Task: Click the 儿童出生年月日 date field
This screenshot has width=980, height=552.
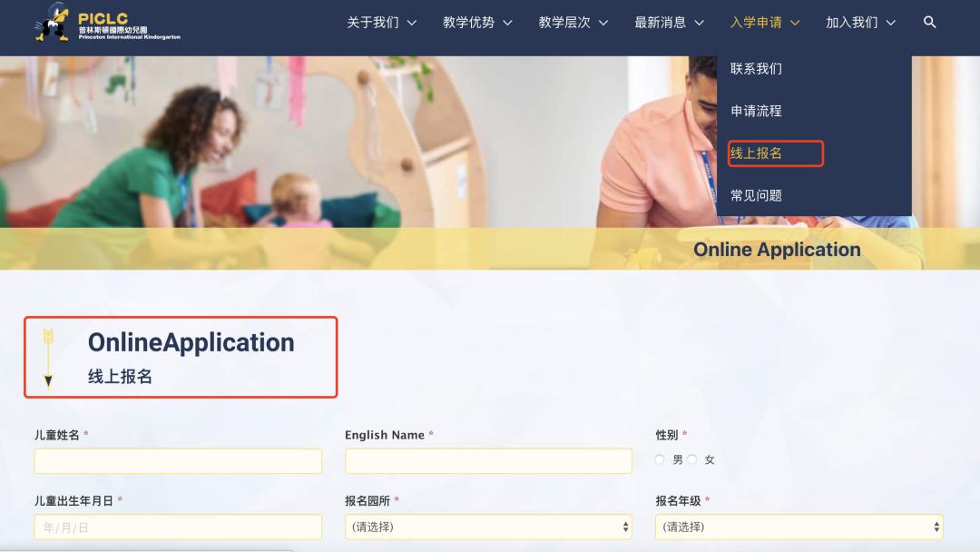Action: point(178,527)
